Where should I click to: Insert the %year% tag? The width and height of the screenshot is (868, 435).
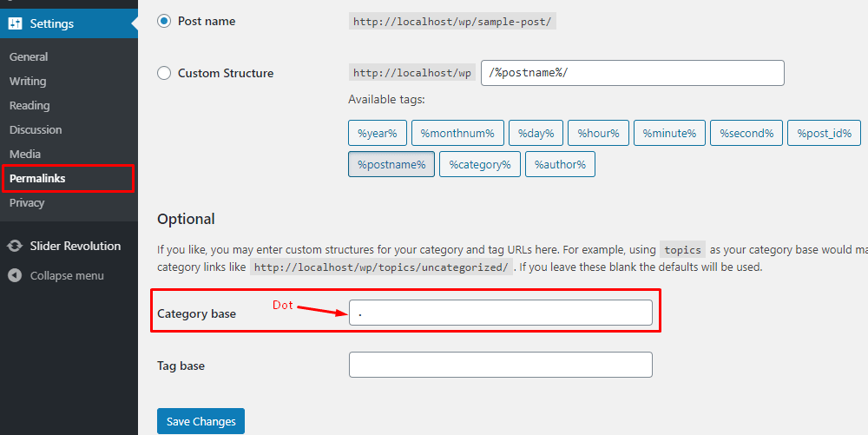point(378,134)
